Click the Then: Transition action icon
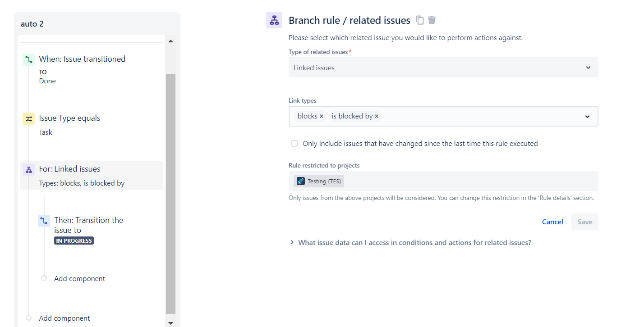This screenshot has width=644, height=327. (x=44, y=221)
